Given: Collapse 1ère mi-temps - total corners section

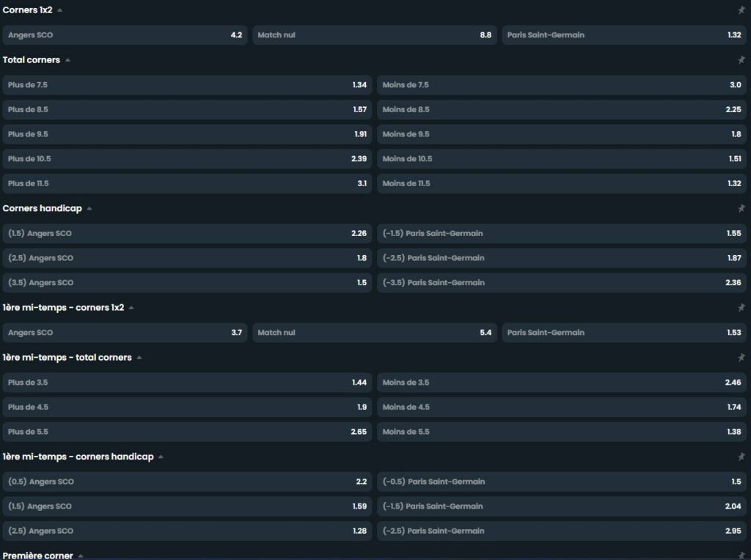Looking at the screenshot, I should click(139, 358).
